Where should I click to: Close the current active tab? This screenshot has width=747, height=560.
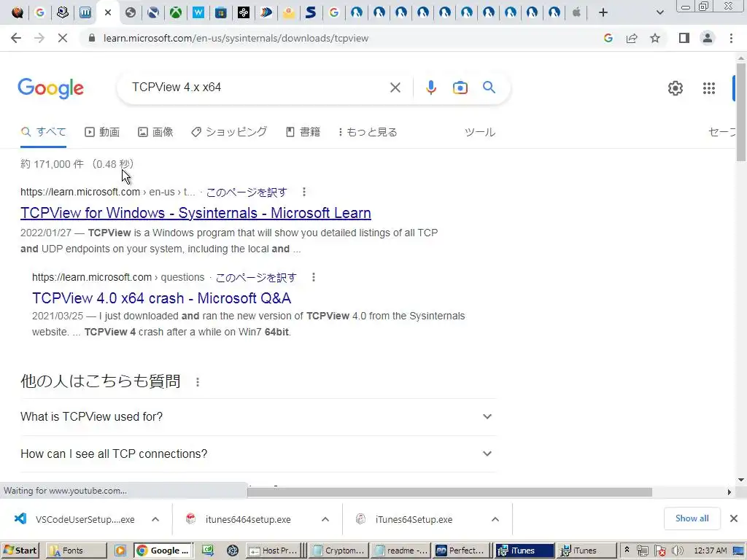108,12
